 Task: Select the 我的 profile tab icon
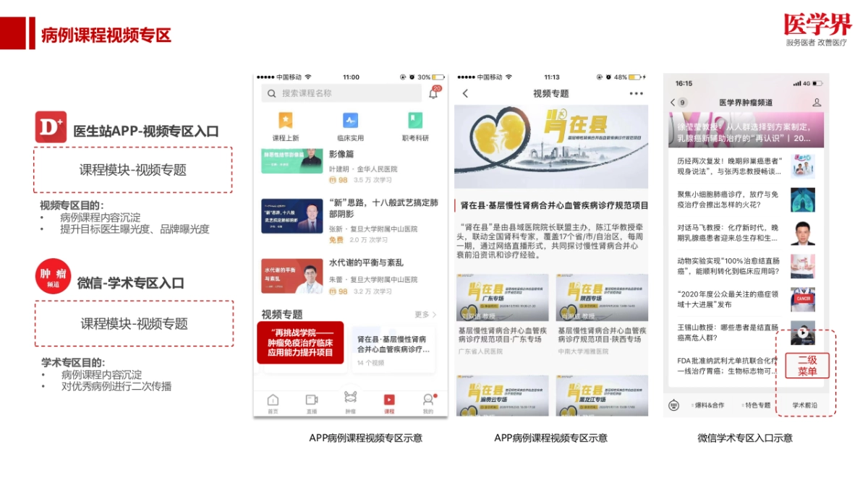[428, 399]
